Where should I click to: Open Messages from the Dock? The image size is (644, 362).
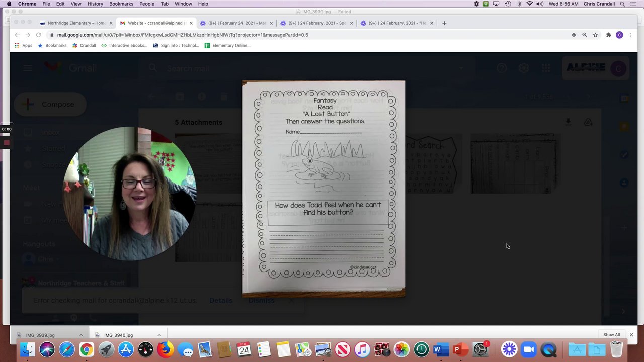pyautogui.click(x=185, y=349)
